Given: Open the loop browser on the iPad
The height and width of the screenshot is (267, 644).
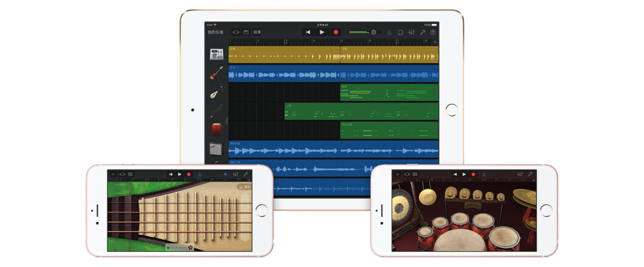Looking at the screenshot, I should pos(401,32).
